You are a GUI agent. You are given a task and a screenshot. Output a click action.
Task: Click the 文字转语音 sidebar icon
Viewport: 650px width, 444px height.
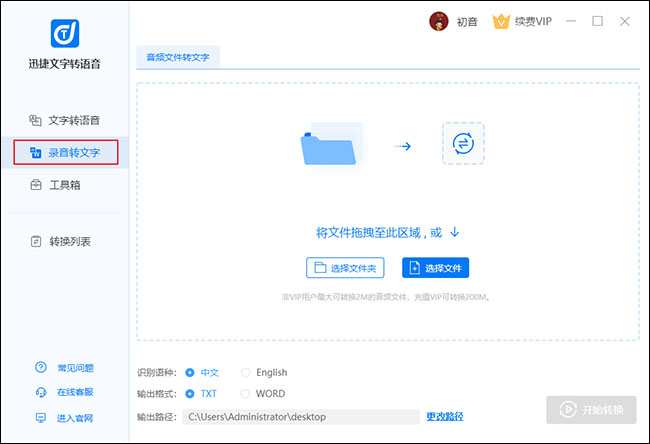[x=35, y=120]
